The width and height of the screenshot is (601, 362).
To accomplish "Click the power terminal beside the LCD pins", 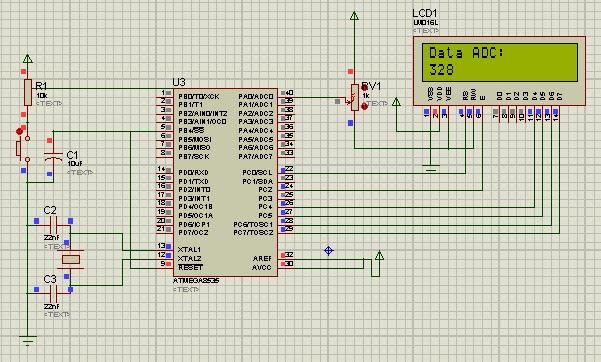I will [396, 102].
